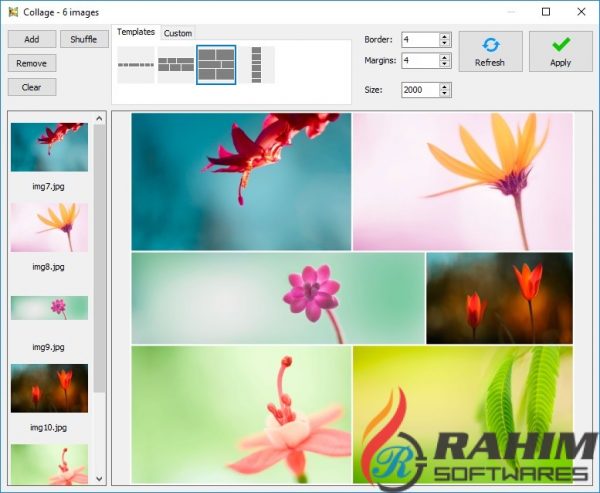600x493 pixels.
Task: Focus the Border input field
Action: pyautogui.click(x=420, y=39)
